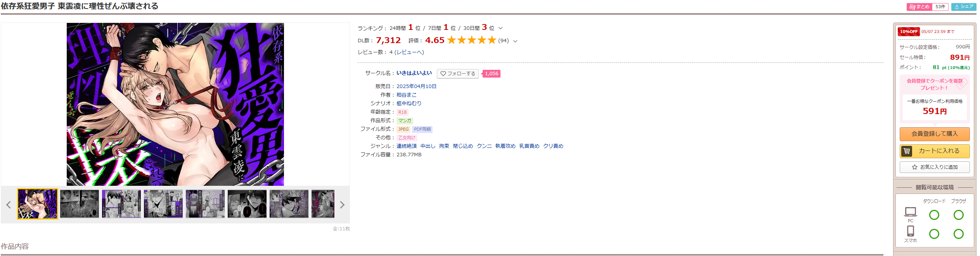Click the 10%OFF sale badge
The image size is (980, 256).
pyautogui.click(x=909, y=32)
